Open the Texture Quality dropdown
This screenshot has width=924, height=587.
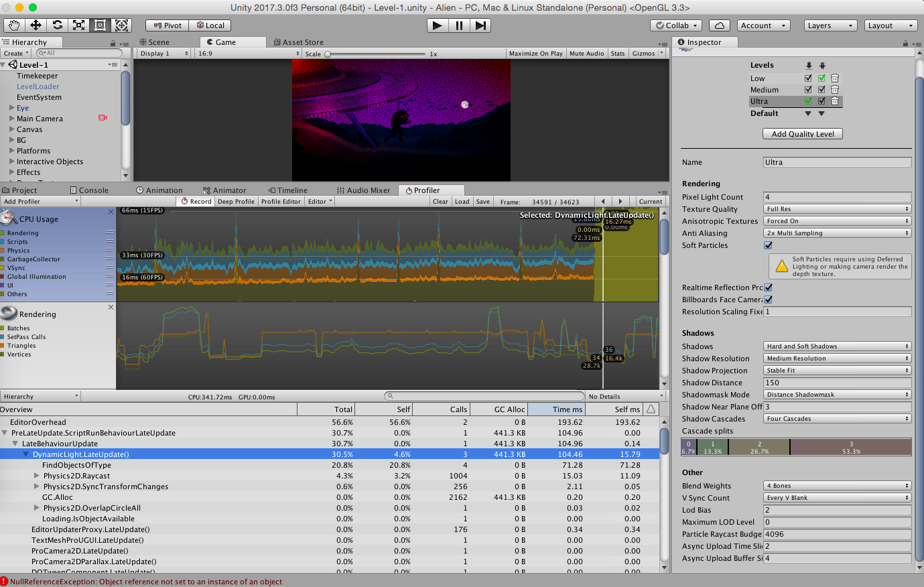(x=837, y=209)
